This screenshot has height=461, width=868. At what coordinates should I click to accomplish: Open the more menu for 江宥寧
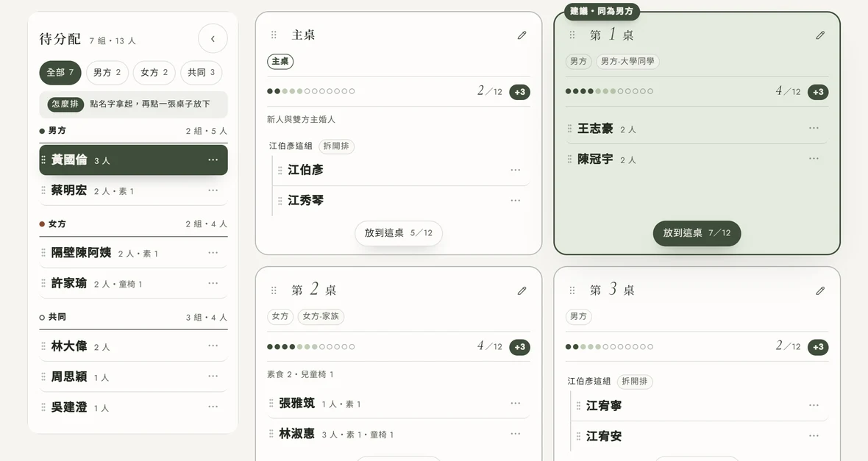pos(814,406)
